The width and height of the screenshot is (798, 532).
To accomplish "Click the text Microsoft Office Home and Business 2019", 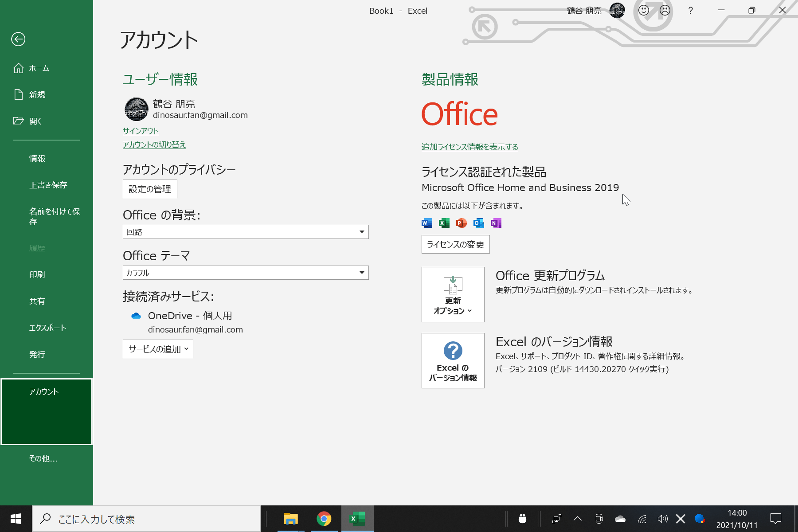I will tap(520, 188).
